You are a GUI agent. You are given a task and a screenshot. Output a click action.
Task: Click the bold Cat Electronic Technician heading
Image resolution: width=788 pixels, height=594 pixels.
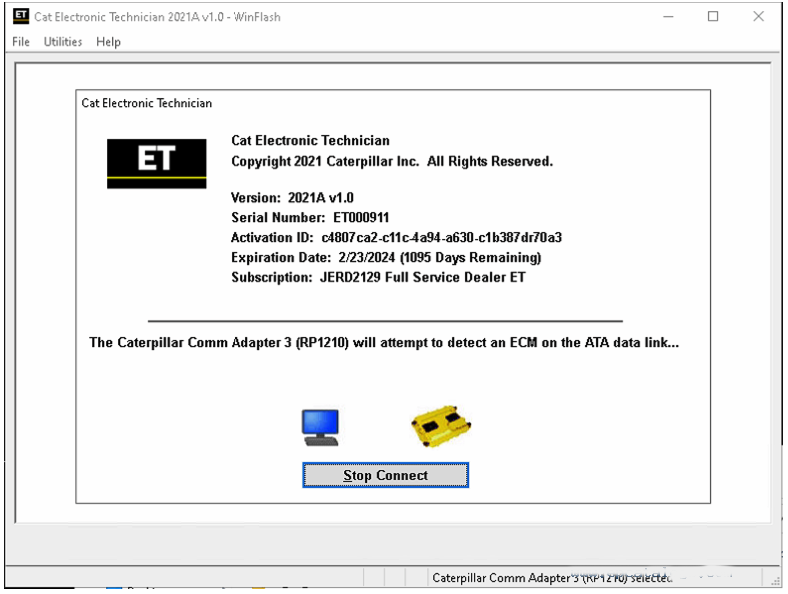(310, 140)
